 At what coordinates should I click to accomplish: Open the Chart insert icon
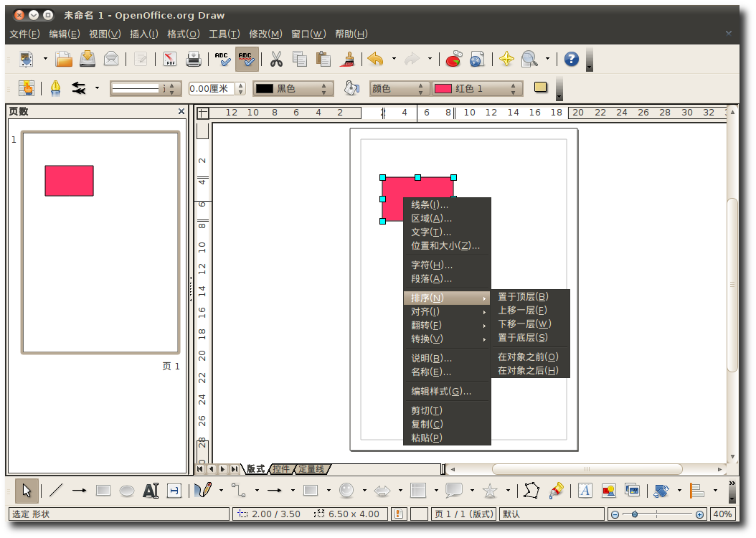point(453,60)
